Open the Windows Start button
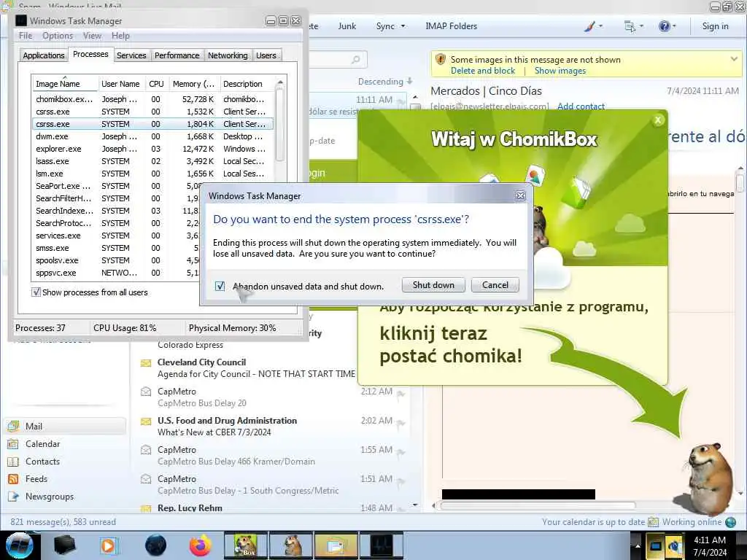747x560 pixels. click(19, 545)
